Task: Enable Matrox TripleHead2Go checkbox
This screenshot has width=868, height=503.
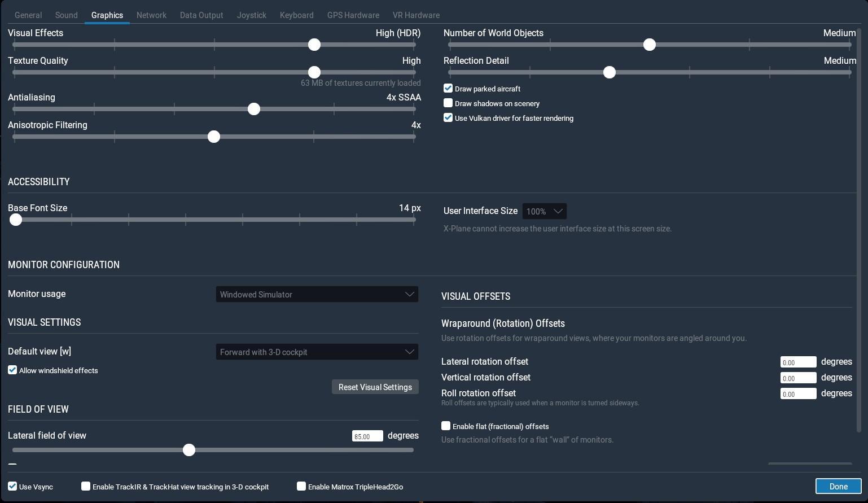Action: (x=301, y=487)
